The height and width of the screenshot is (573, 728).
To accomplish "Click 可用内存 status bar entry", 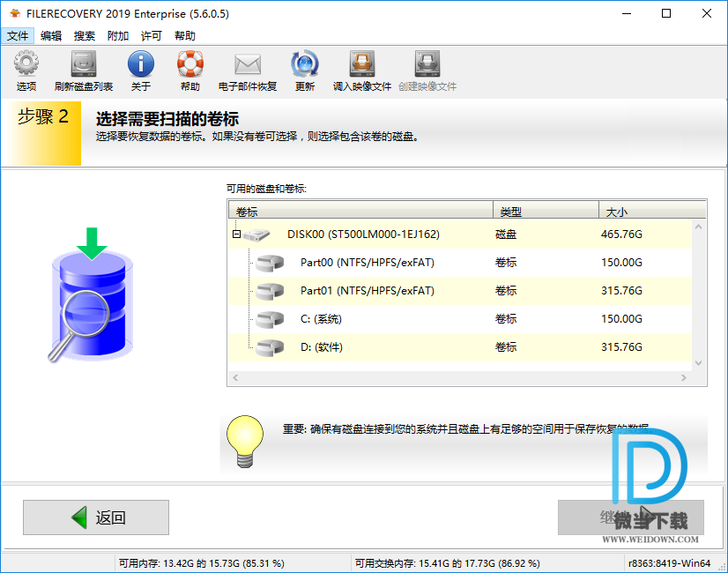I will click(x=202, y=563).
